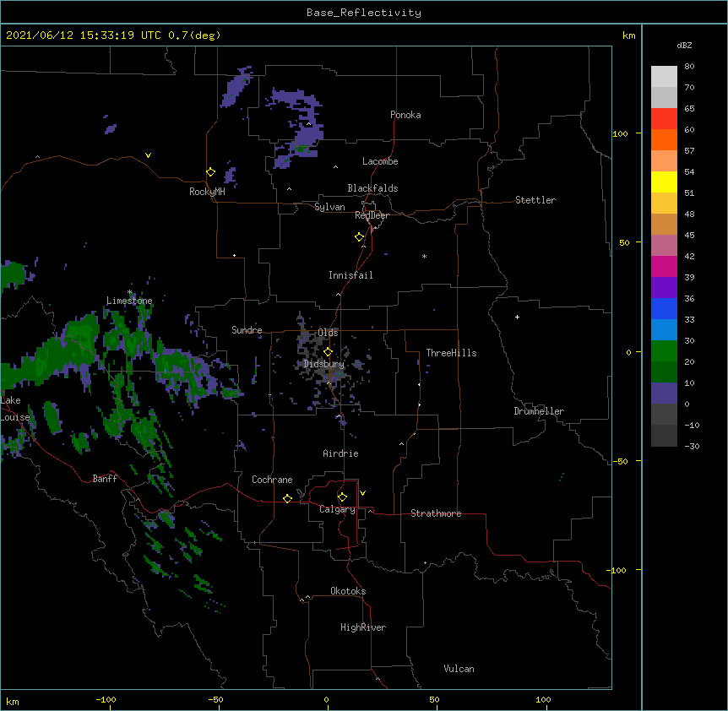Click the Okotoks label
The height and width of the screenshot is (711, 728).
click(x=348, y=591)
